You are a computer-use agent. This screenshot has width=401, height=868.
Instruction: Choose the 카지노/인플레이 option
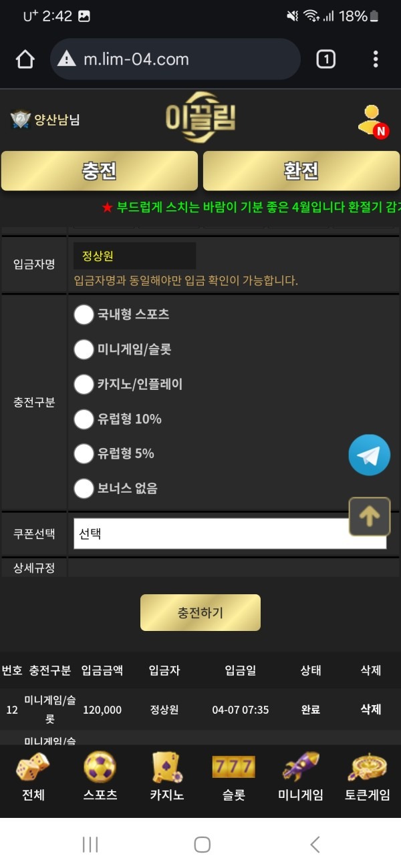84,383
